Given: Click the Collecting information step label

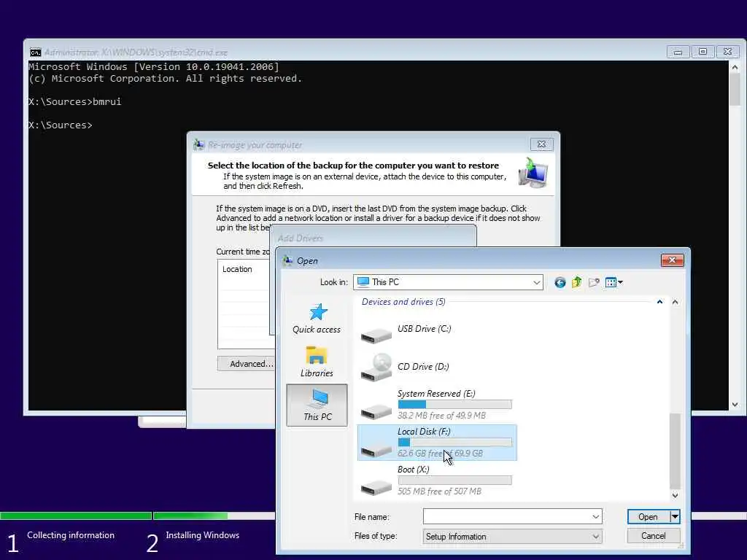Looking at the screenshot, I should (71, 535).
